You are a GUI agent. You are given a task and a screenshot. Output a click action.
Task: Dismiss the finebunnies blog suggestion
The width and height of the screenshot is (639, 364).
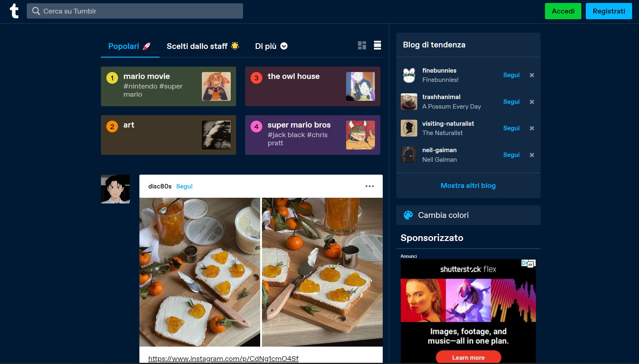click(532, 75)
